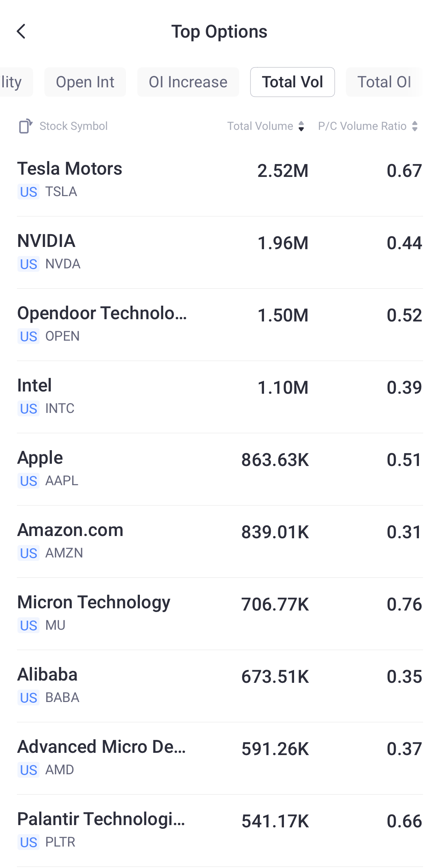Tap the rotate screen icon beside Stock Symbol

click(26, 126)
